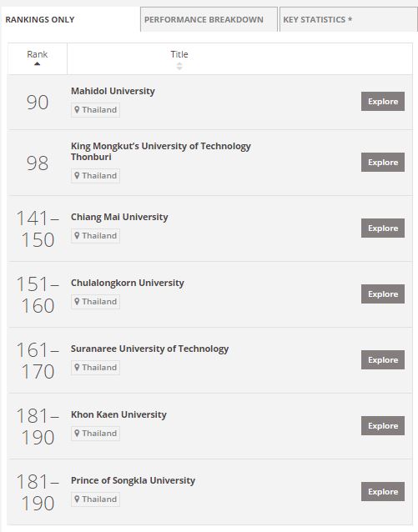Click Chulalongkorn University's location pin icon
Screen dimensions: 418x532
(x=77, y=302)
